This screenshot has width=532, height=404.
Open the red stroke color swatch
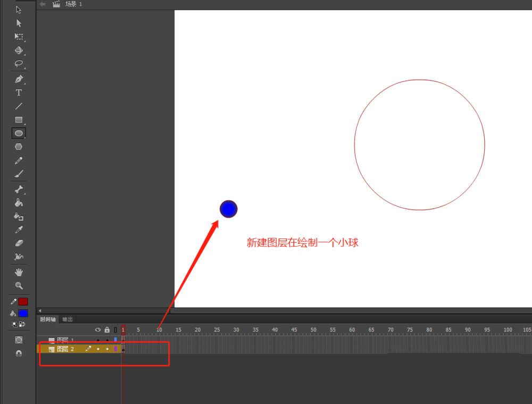pyautogui.click(x=23, y=301)
